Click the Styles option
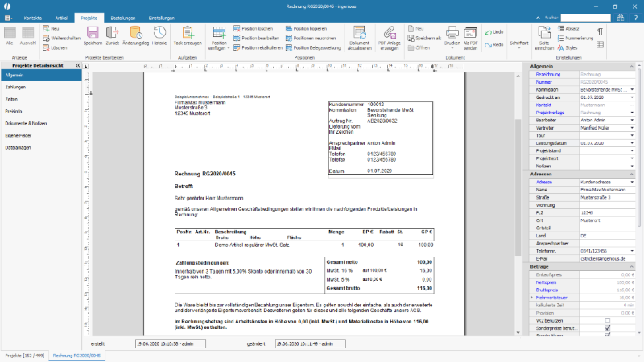The width and height of the screenshot is (644, 362). point(568,47)
